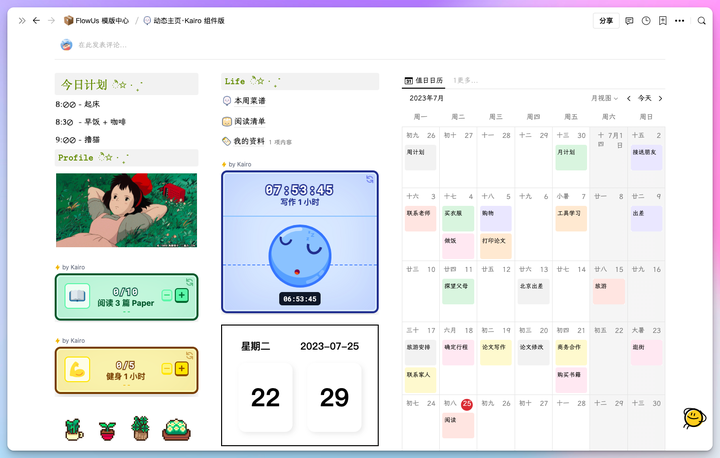This screenshot has width=720, height=458.
Task: Open the comments icon in top bar
Action: point(629,20)
